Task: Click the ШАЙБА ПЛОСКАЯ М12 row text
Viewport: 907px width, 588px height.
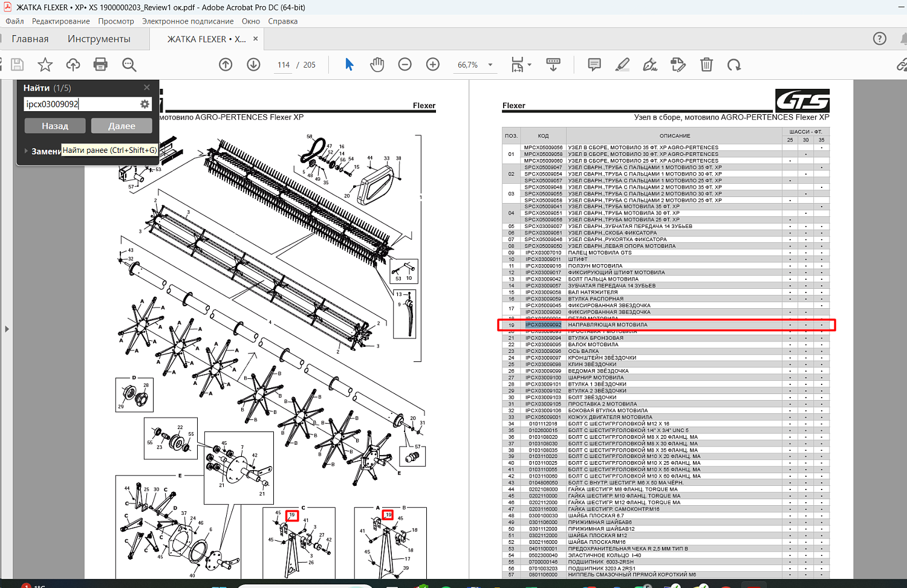Action: pos(597,535)
